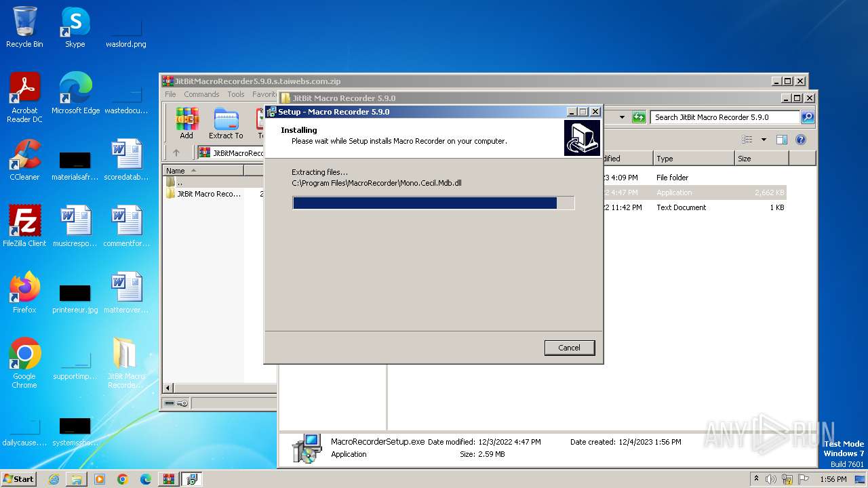Click the Search JitBit Macro Recorder 5.9.0 field
This screenshot has height=488, width=868.
(726, 117)
